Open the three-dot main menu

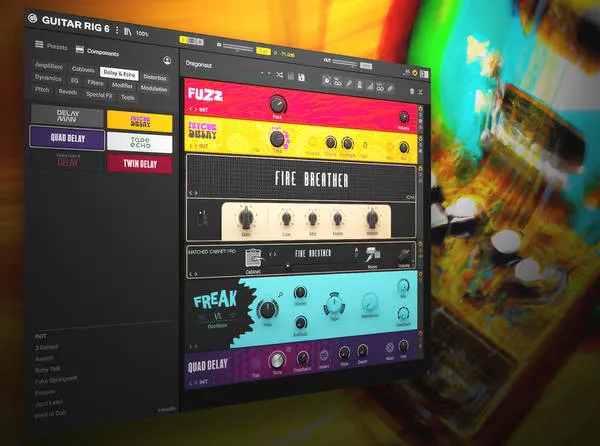tap(116, 30)
